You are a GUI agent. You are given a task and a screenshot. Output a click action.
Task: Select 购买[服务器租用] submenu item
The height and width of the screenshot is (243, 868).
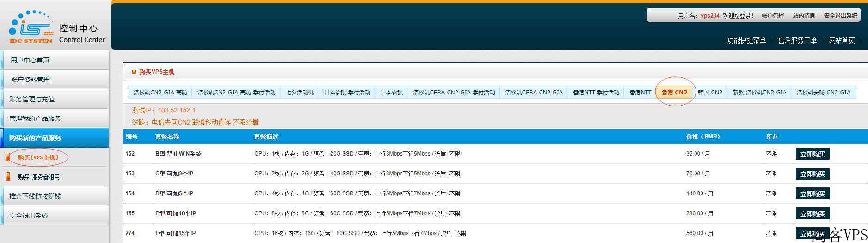[40, 177]
